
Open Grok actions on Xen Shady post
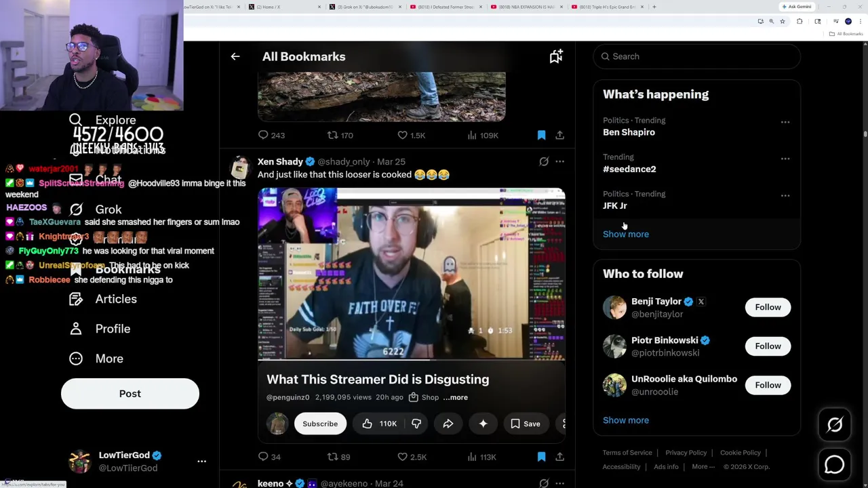(x=544, y=161)
